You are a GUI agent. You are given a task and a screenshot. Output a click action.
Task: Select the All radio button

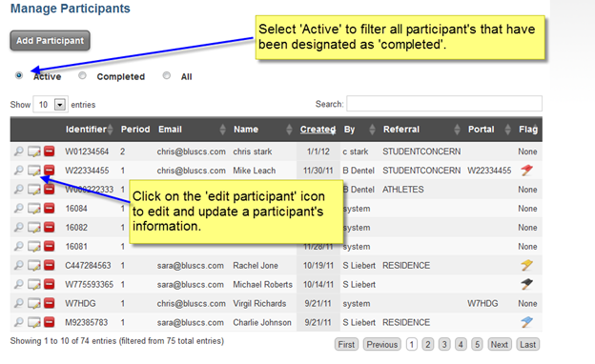pyautogui.click(x=166, y=75)
